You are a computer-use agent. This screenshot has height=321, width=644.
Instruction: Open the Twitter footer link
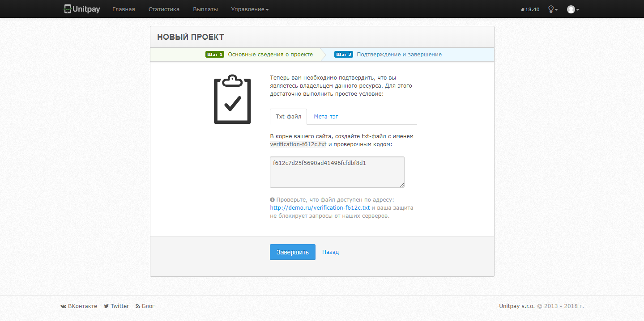pyautogui.click(x=116, y=306)
